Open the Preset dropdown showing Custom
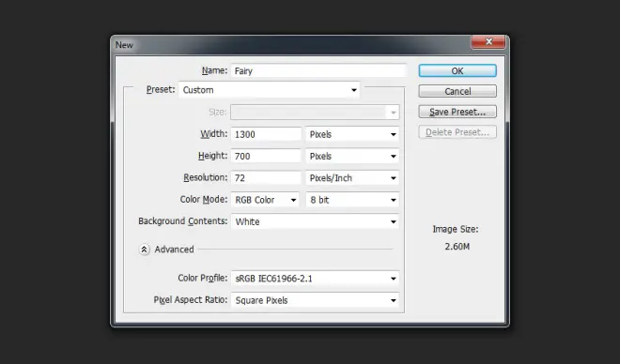620x364 pixels. coord(269,90)
